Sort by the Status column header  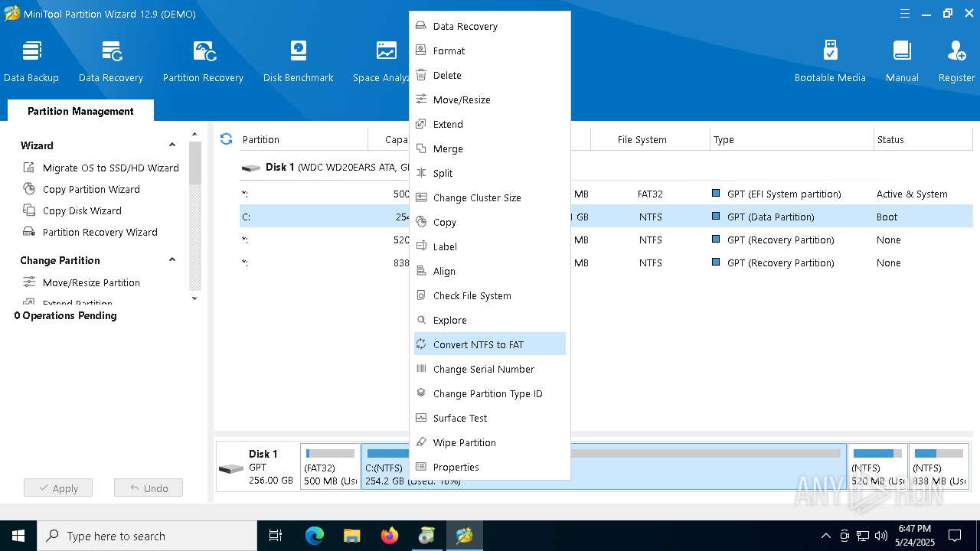[923, 139]
